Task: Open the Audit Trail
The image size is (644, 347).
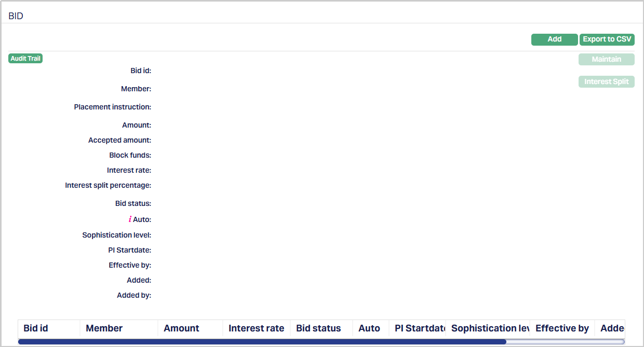Action: [x=25, y=59]
